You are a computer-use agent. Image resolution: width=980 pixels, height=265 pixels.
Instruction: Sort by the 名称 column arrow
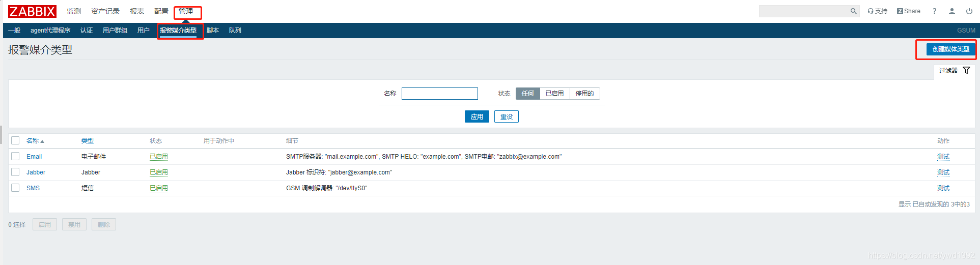42,141
